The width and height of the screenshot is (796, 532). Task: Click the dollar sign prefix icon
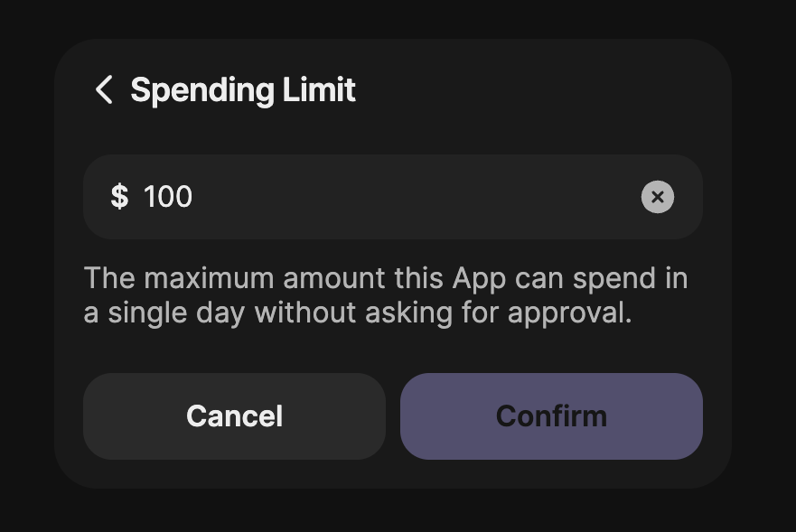click(120, 197)
